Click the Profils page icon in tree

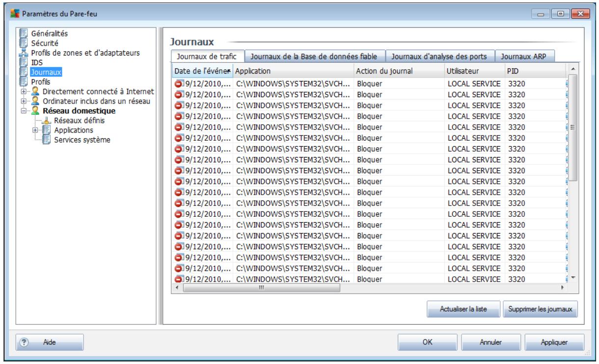click(x=24, y=81)
